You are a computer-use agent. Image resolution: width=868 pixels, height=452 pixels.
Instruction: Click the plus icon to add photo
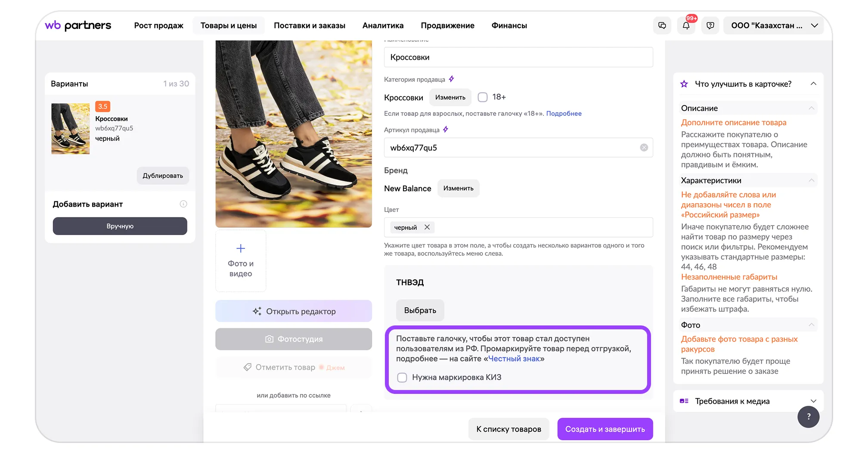pyautogui.click(x=241, y=248)
